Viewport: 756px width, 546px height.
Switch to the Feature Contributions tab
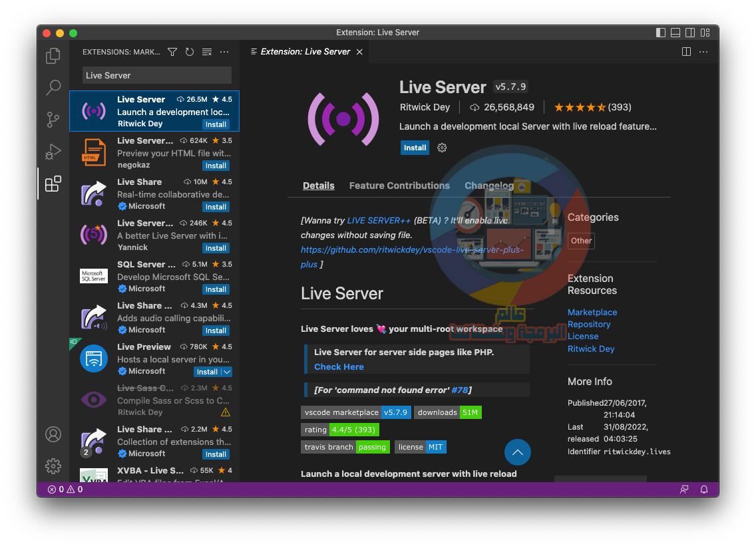[x=399, y=186]
